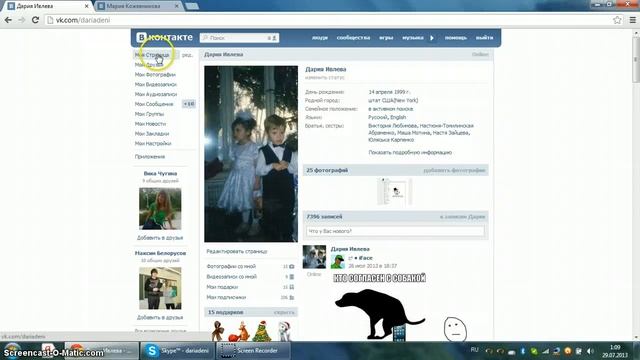Viewport: 640px width, 360px height.
Task: Open Мои Настройки in sidebar
Action: (153, 143)
